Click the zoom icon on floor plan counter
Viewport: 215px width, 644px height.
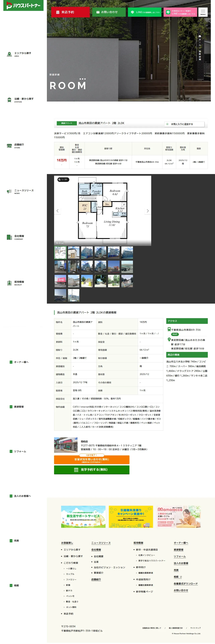click(x=60, y=180)
